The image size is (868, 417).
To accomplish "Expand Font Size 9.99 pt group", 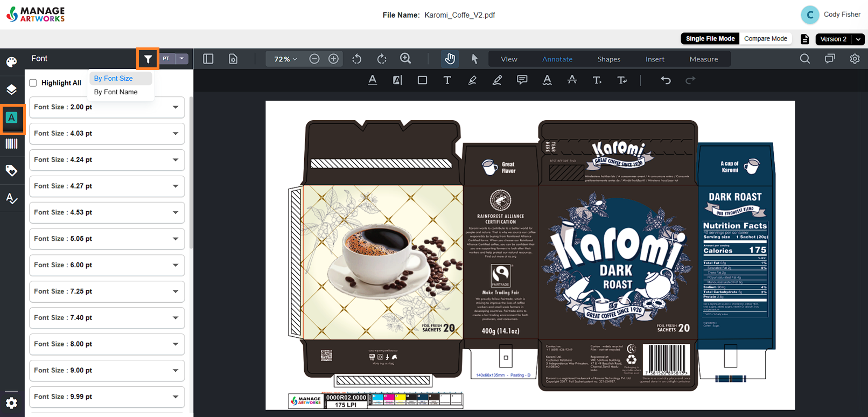I will [107, 397].
